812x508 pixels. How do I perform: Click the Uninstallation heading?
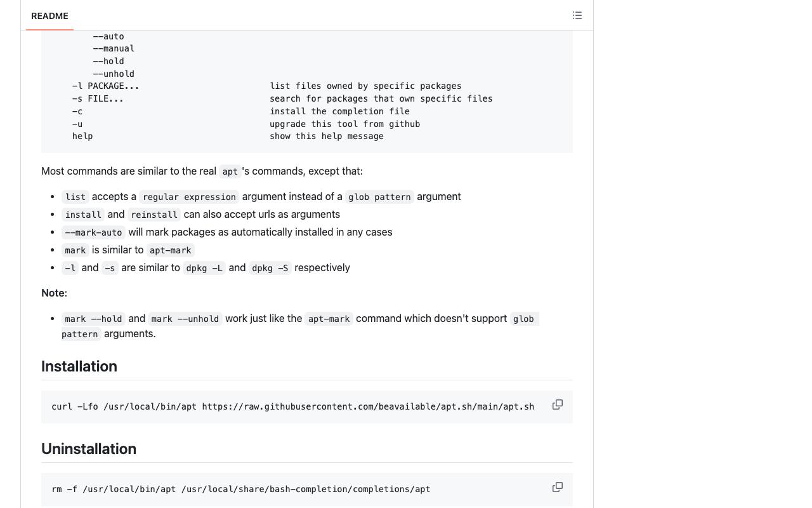click(89, 449)
